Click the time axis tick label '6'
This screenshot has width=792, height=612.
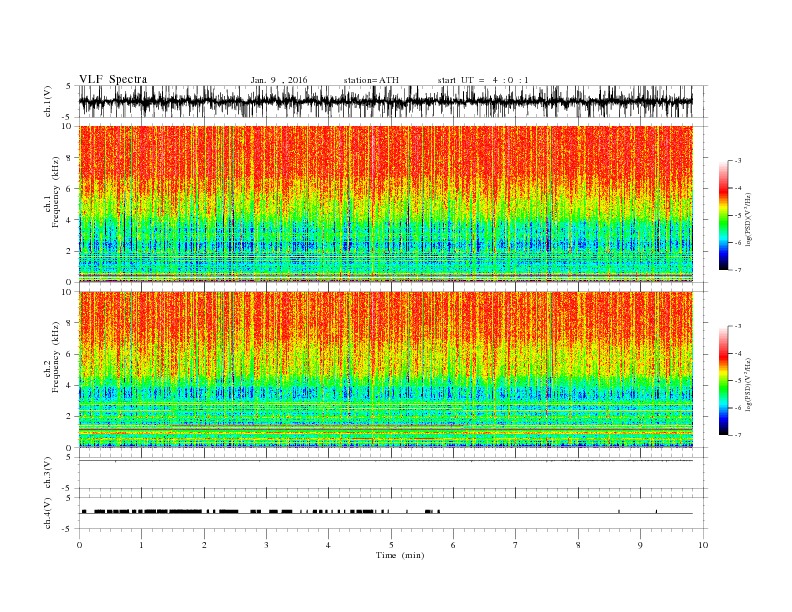[453, 545]
